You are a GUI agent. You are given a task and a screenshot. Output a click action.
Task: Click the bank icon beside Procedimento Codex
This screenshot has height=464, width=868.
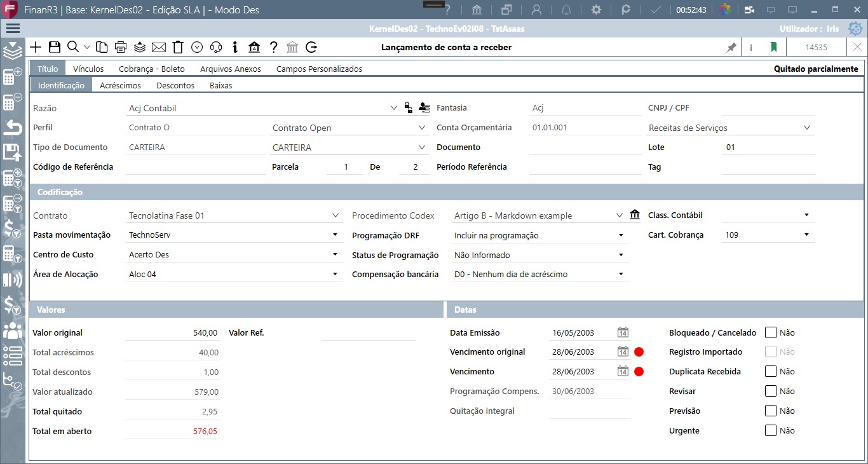click(x=635, y=215)
